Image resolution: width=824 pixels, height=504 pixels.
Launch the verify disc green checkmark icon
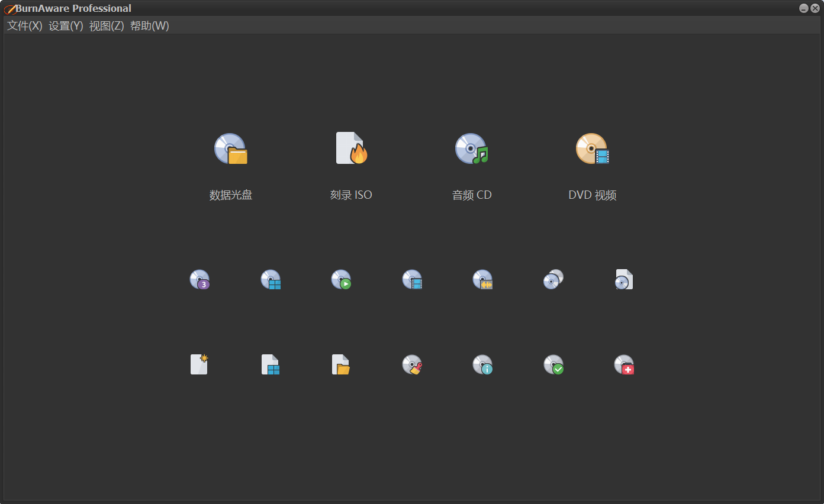[553, 364]
